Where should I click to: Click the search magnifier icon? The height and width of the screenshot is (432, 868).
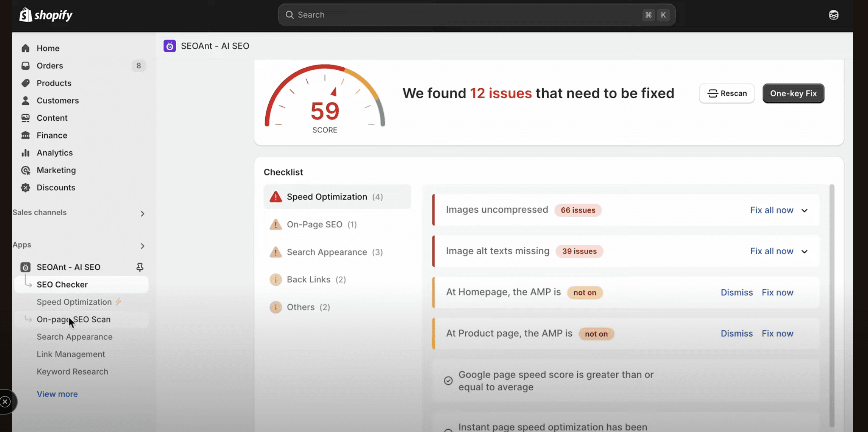tap(289, 15)
